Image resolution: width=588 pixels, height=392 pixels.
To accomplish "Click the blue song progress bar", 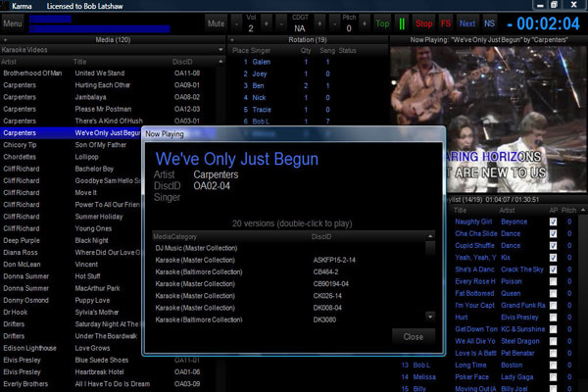I will 99,28.
